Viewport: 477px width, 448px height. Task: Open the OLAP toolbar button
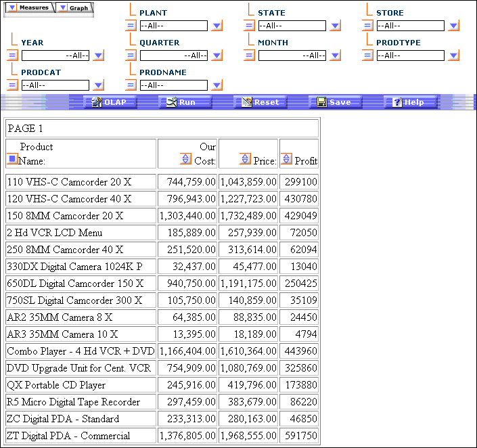(114, 102)
